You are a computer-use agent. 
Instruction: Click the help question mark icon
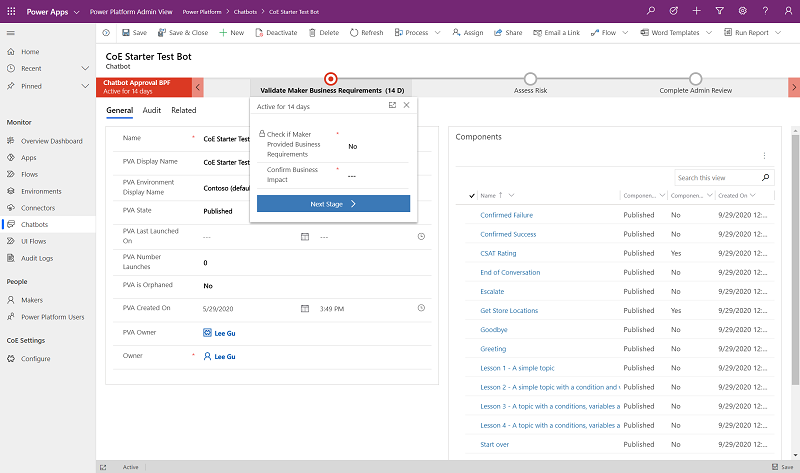point(765,11)
